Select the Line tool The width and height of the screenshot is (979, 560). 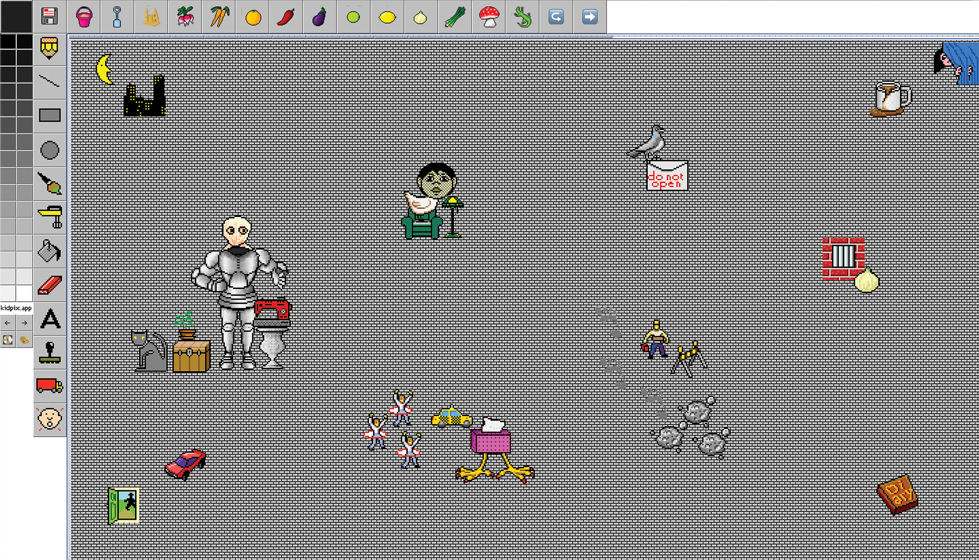click(49, 82)
